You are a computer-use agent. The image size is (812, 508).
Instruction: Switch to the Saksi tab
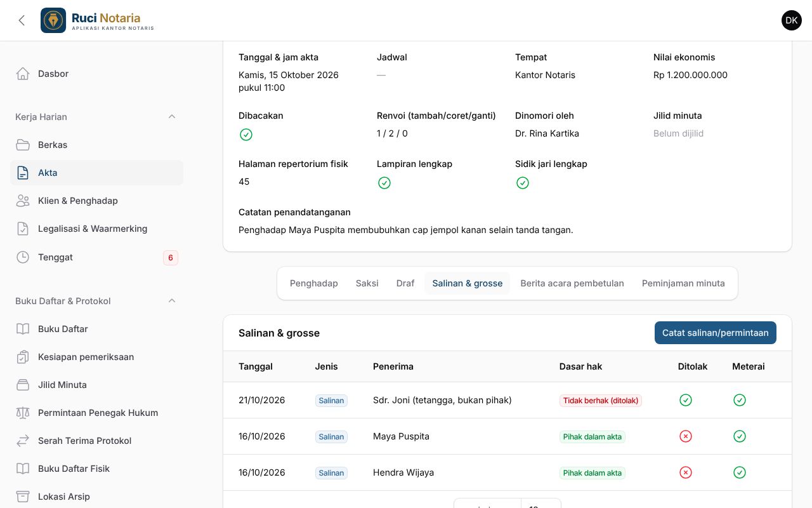click(367, 283)
